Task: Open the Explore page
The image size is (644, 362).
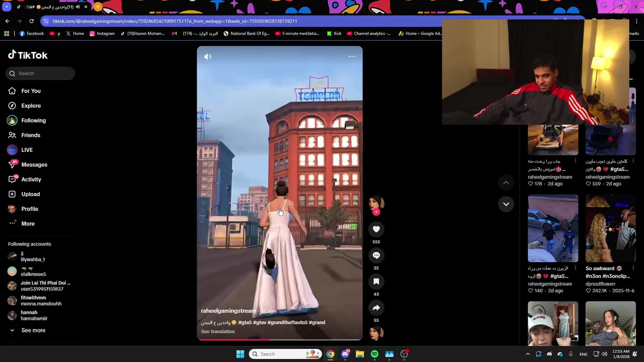Action: point(31,106)
